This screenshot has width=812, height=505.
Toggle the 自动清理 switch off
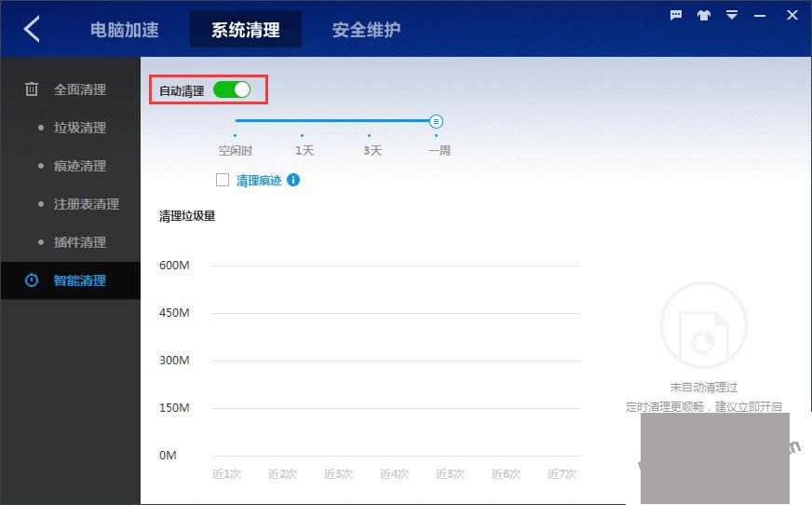tap(232, 89)
